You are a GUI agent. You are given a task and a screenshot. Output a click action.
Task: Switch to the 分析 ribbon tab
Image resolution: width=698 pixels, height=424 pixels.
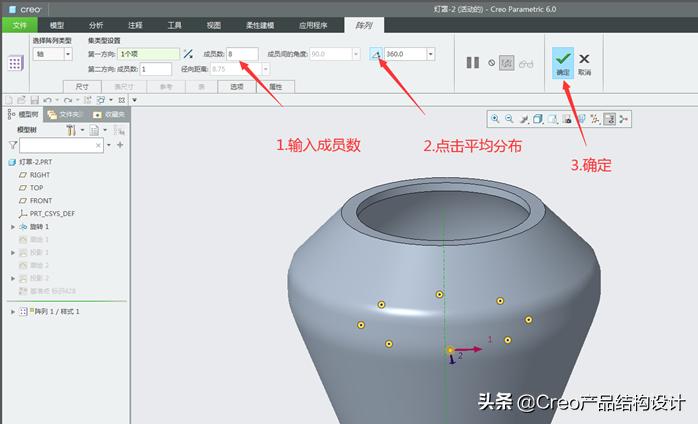click(x=96, y=25)
